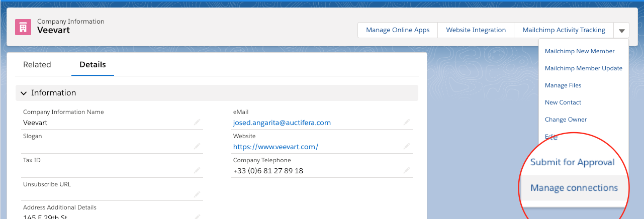Click pencil icon beside Slogan field

pyautogui.click(x=197, y=146)
